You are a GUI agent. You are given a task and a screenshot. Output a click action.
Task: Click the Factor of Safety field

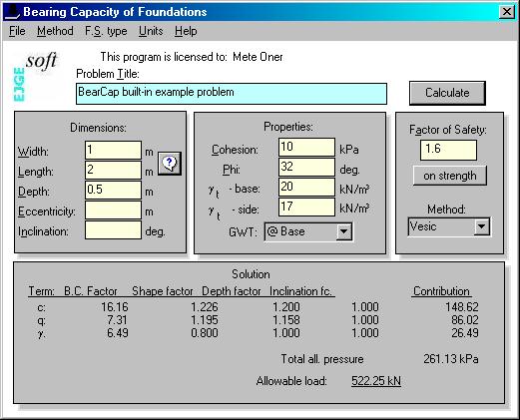pyautogui.click(x=448, y=150)
